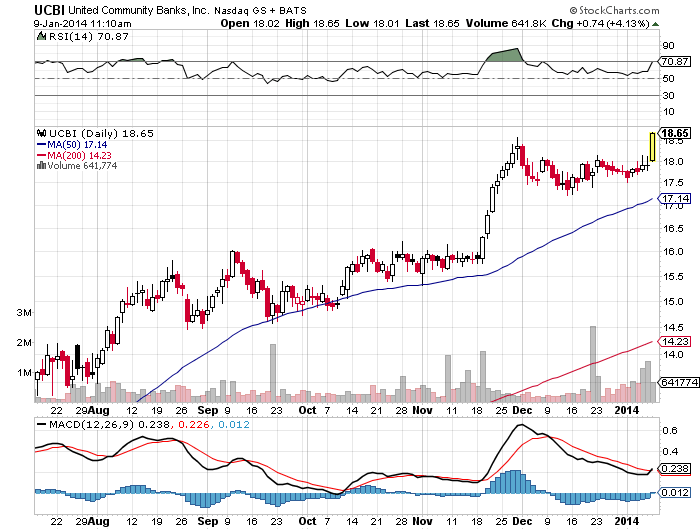Click the 14.23 MA(200) tag on price axis
This screenshot has width=700, height=530.
coord(675,342)
